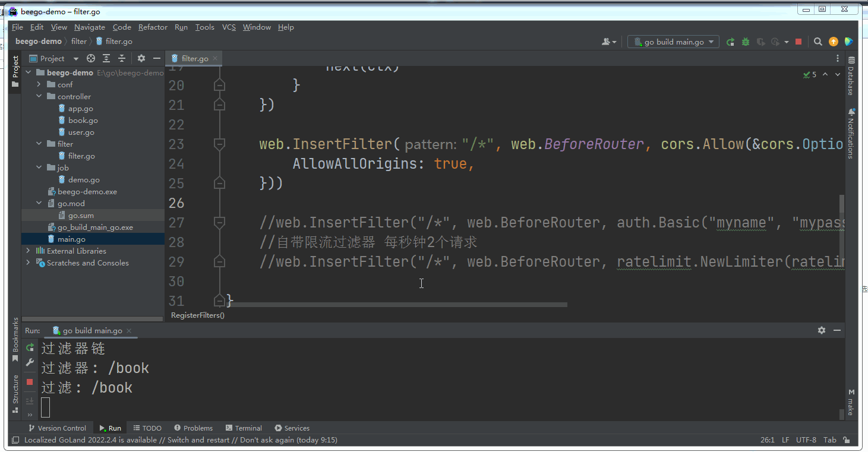Rerun go build main.go from top toolbar
Screen dimensions: 868x452
pyautogui.click(x=730, y=42)
